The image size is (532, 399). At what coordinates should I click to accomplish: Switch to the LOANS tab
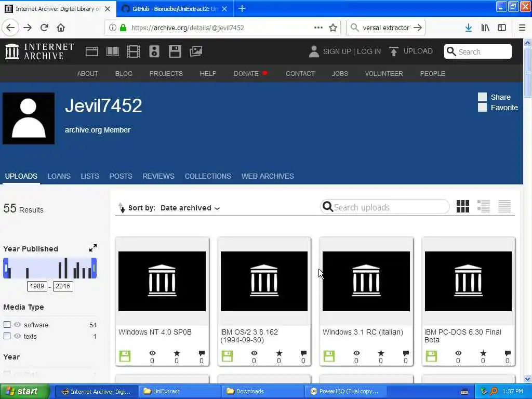(x=59, y=176)
